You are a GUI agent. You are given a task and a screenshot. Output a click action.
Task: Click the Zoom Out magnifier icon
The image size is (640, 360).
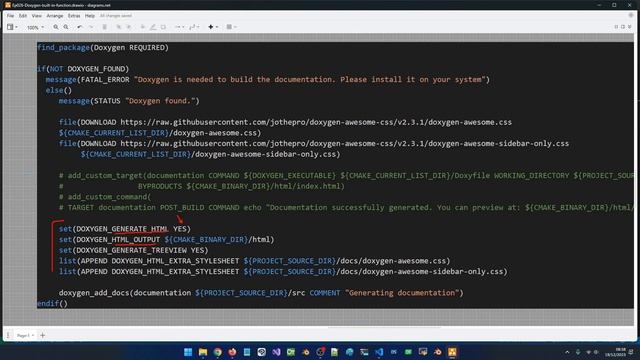coord(66,27)
